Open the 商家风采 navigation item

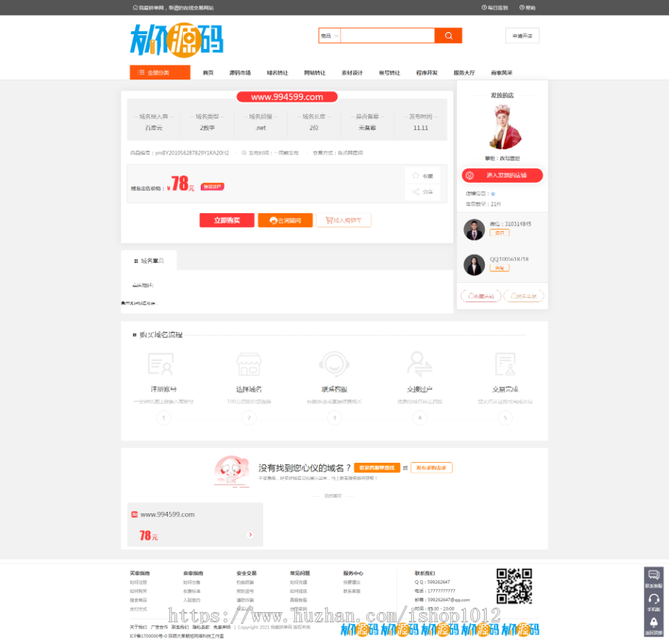tap(502, 73)
